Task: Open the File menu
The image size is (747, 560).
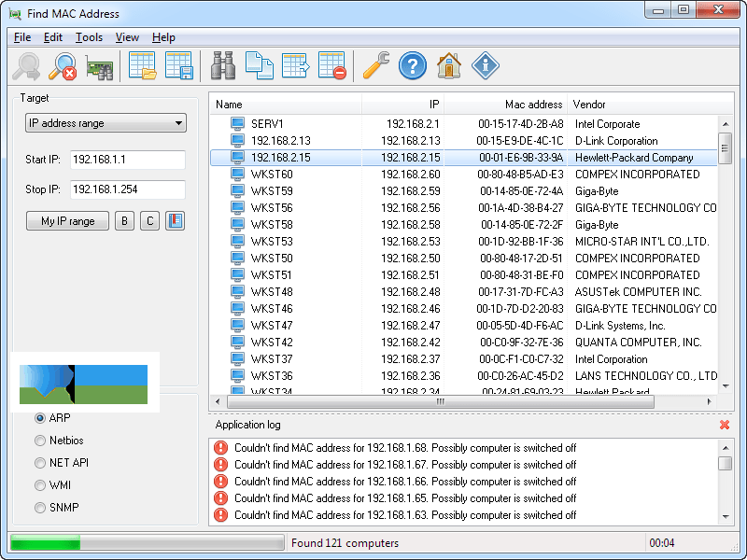Action: pyautogui.click(x=22, y=37)
